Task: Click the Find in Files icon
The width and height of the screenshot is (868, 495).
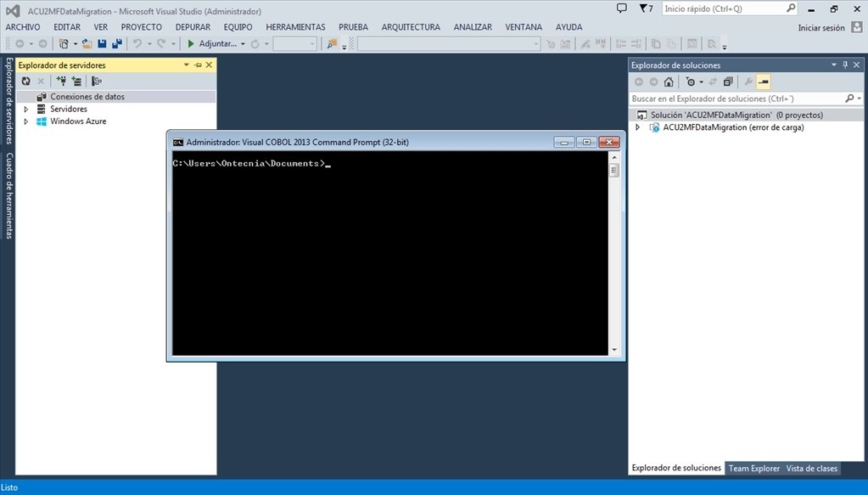Action: (332, 44)
